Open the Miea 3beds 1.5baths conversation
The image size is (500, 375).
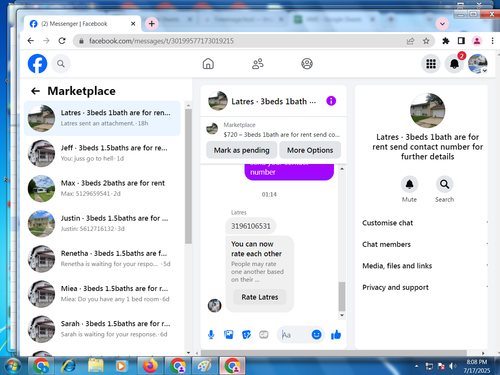pos(102,294)
